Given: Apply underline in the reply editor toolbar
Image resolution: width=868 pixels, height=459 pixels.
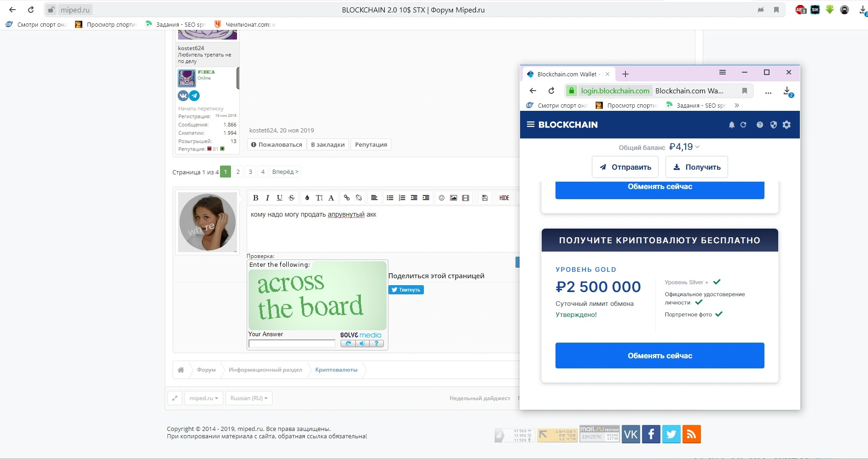Looking at the screenshot, I should coord(279,198).
